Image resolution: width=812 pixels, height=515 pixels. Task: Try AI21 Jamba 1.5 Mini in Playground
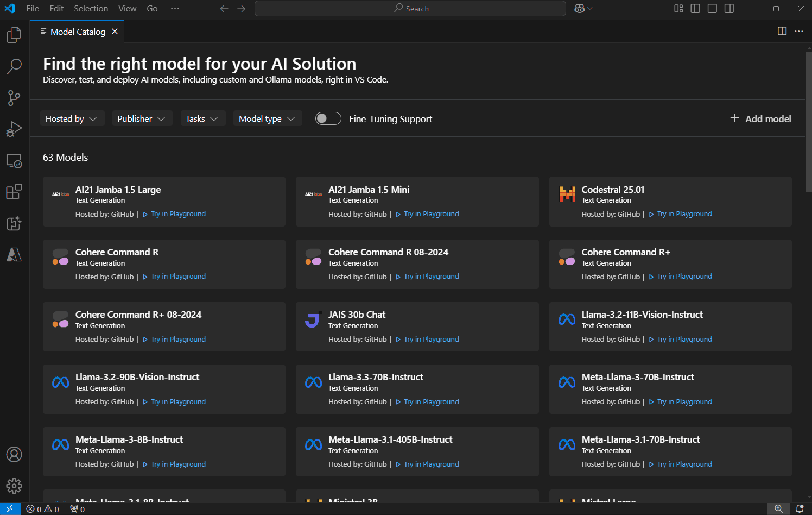427,214
